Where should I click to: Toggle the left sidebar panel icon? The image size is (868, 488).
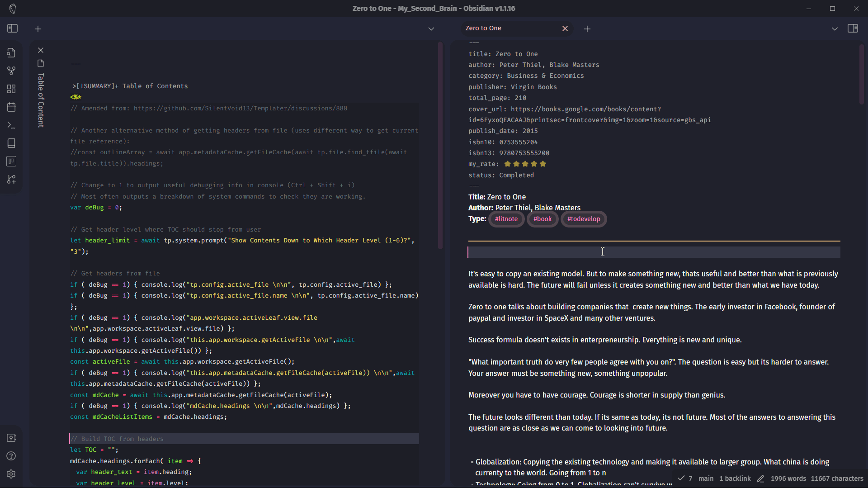(12, 28)
